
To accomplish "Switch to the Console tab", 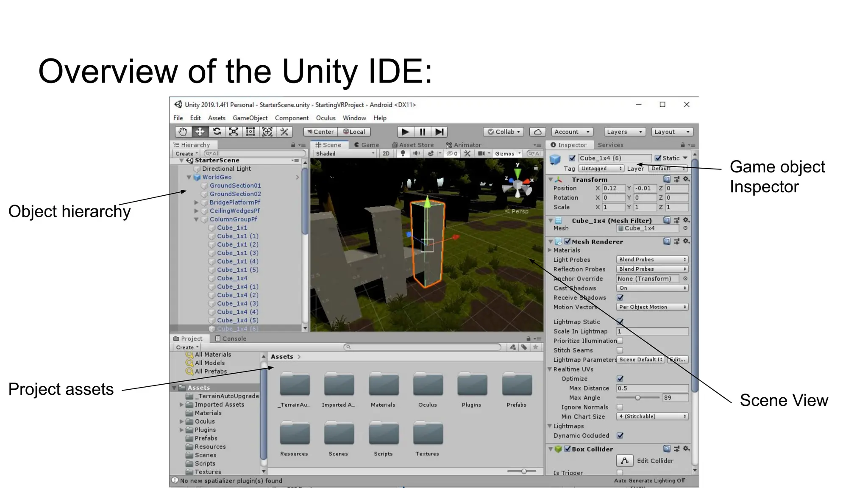I will pyautogui.click(x=231, y=338).
